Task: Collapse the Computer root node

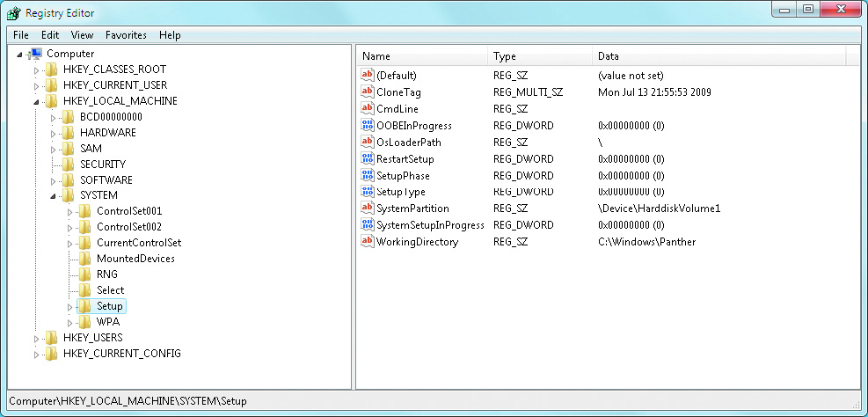Action: click(x=20, y=55)
